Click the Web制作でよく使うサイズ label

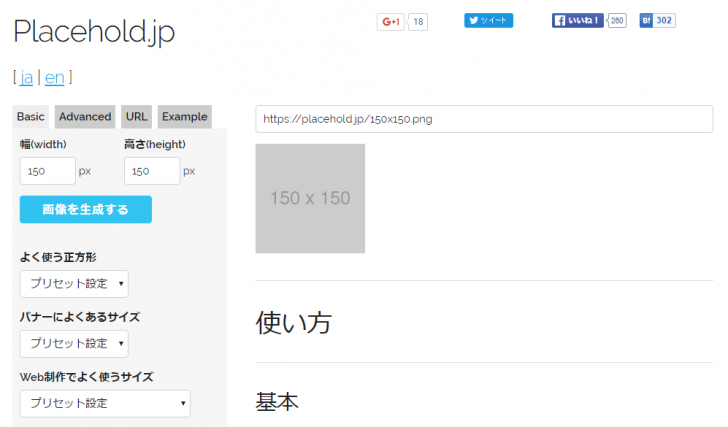(x=86, y=377)
